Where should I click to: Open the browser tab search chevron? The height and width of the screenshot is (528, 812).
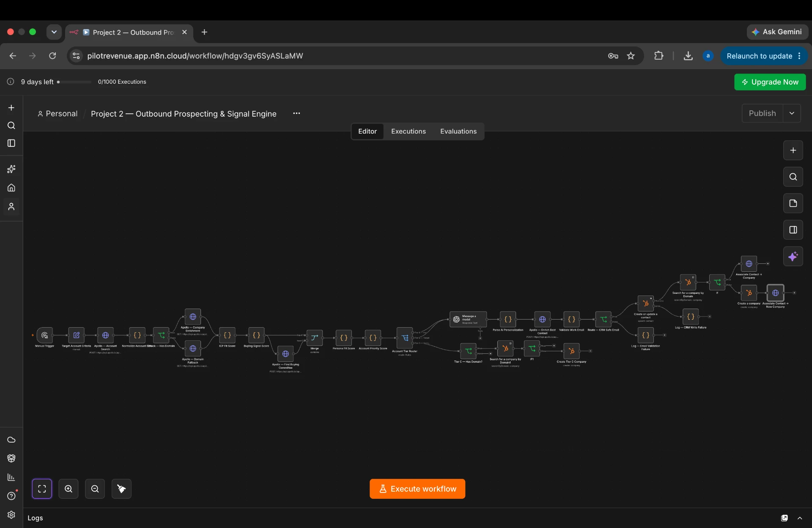[x=54, y=32]
